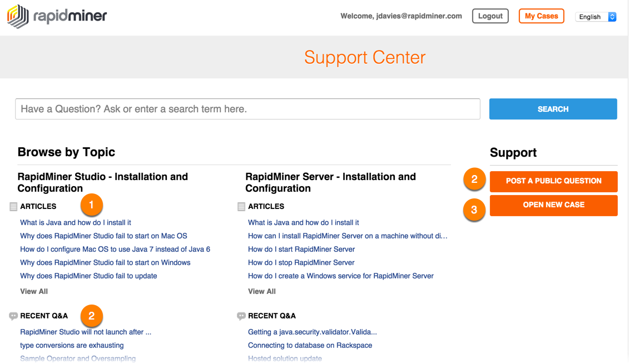This screenshot has height=364, width=629.
Task: Click the speech bubble icon beside Studio Recent Q&A
Action: (x=13, y=315)
